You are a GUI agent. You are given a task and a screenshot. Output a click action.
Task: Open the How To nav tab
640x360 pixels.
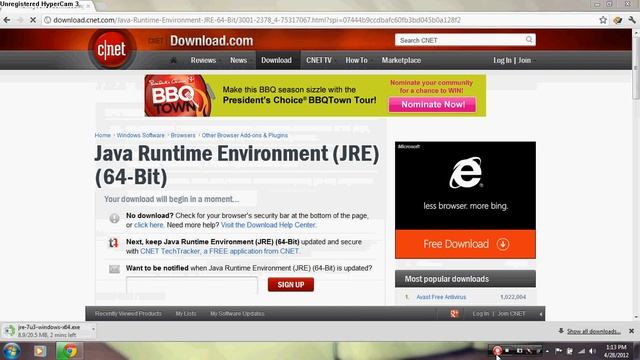click(356, 60)
